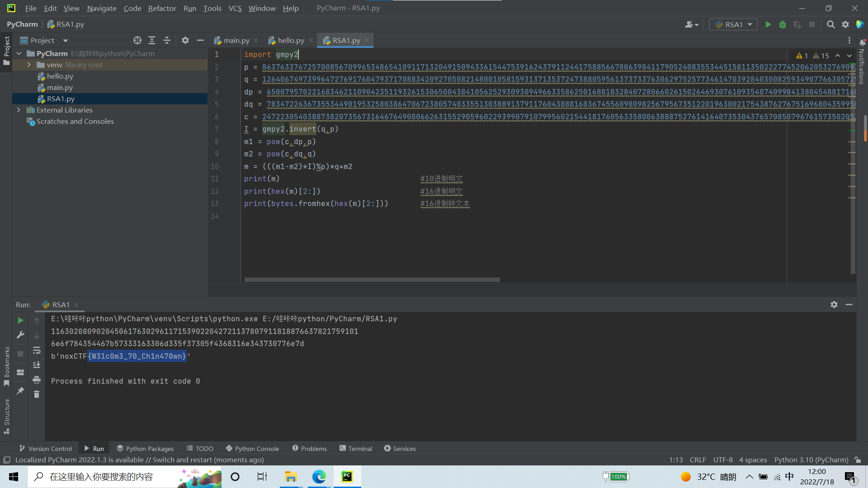Toggle soft-wrap in Run console
This screenshot has height=488, width=868.
coord(37,350)
